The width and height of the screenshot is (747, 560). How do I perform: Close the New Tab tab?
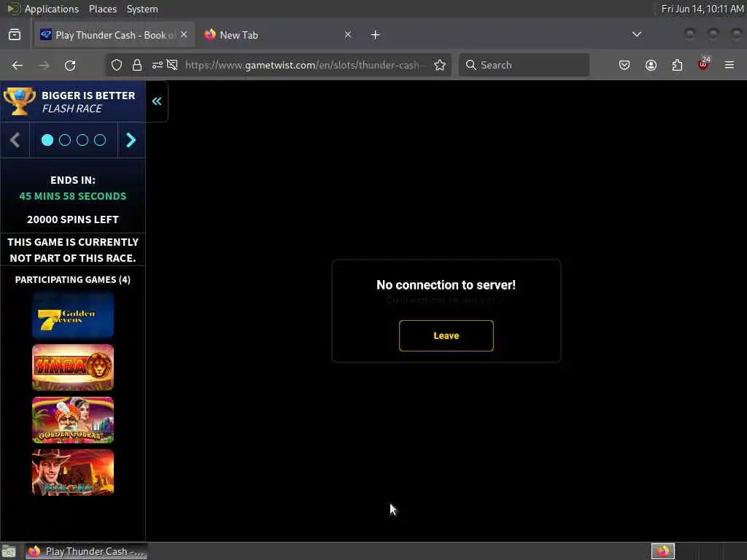tap(348, 35)
